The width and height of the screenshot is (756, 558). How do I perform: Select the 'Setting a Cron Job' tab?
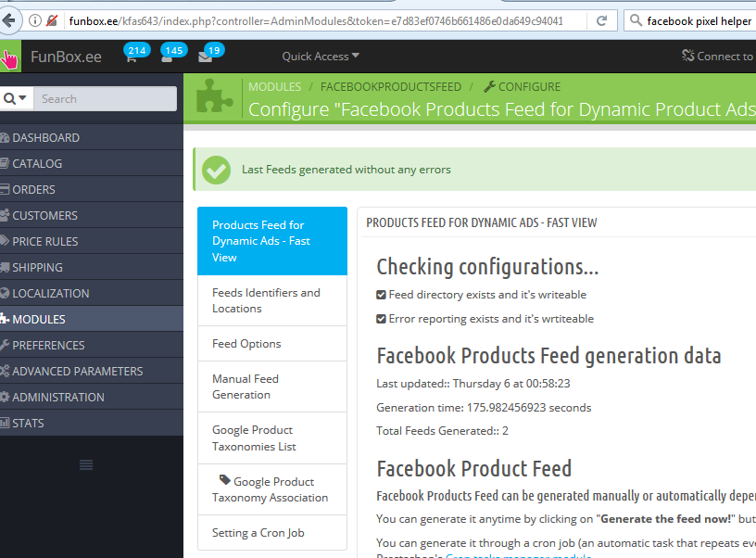point(272,532)
